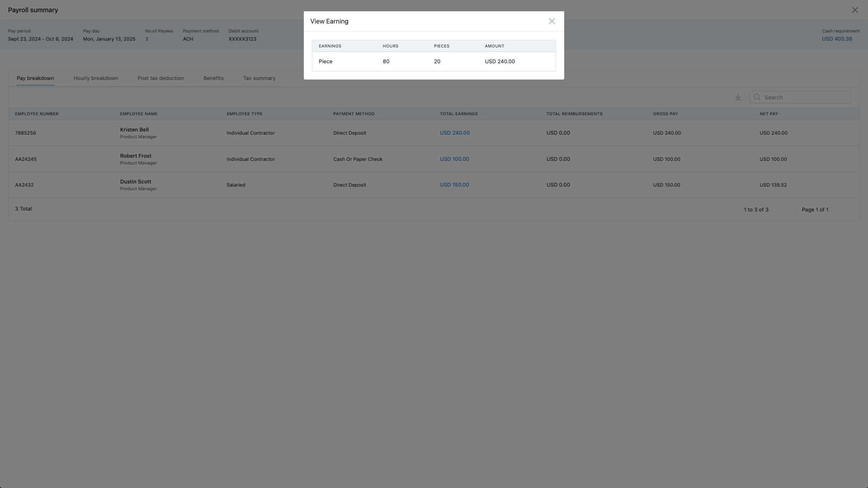Open the USD 405.38 cash requirement link

[x=836, y=39]
